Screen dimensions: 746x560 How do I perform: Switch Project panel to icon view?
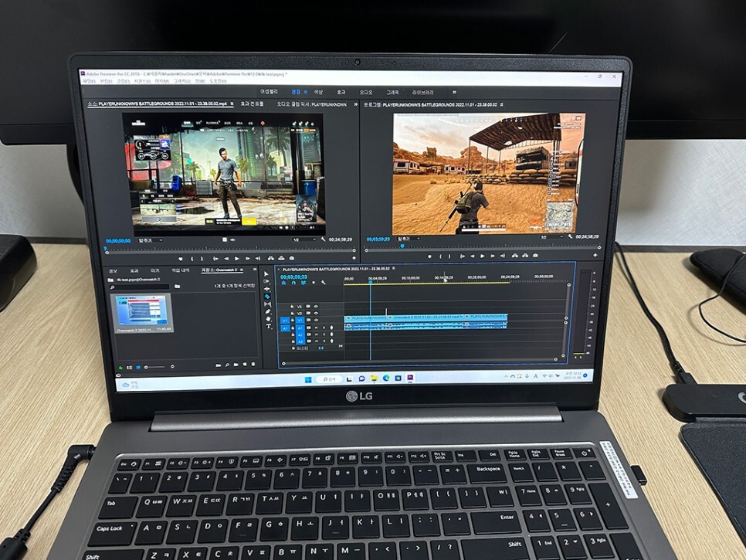pyautogui.click(x=138, y=368)
